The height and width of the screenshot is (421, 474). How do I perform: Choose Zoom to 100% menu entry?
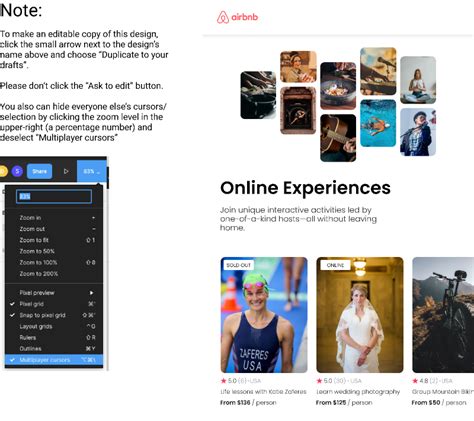pyautogui.click(x=54, y=262)
